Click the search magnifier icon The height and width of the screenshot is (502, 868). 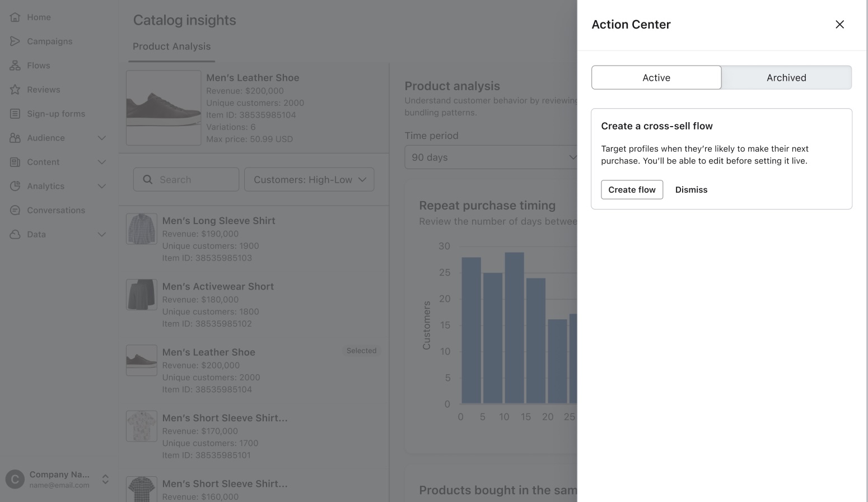click(x=148, y=179)
